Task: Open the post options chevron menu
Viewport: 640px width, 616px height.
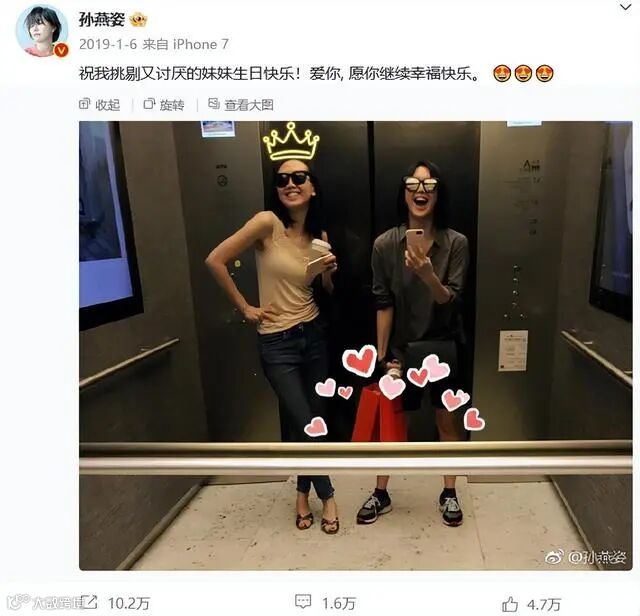Action: [625, 7]
